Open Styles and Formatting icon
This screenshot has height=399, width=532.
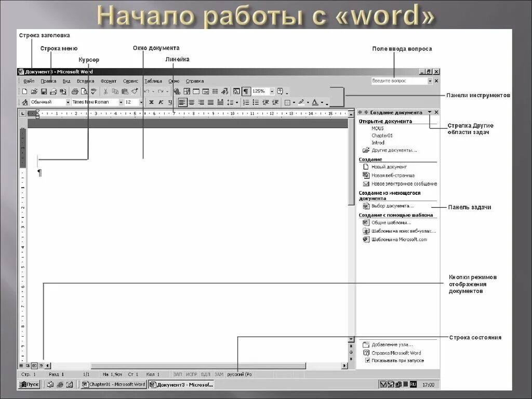click(24, 102)
